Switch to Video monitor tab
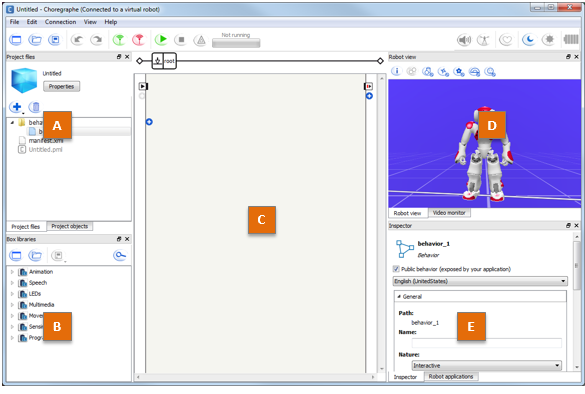Image resolution: width=585 pixels, height=394 pixels. 449,213
